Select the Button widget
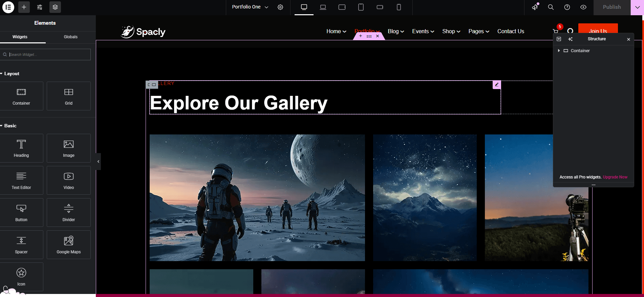This screenshot has width=644, height=297. click(x=21, y=213)
